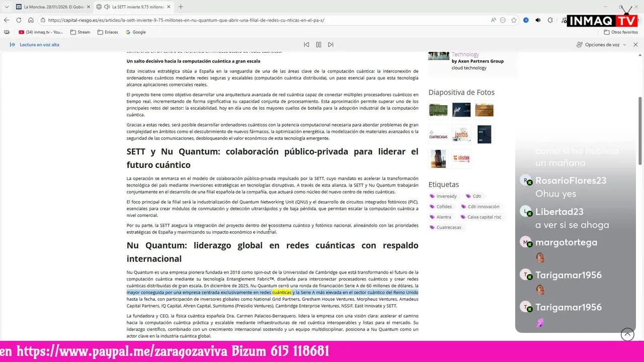Open the Izertis photo thumbnail
Viewport: 644px width, 362px height.
(x=461, y=135)
